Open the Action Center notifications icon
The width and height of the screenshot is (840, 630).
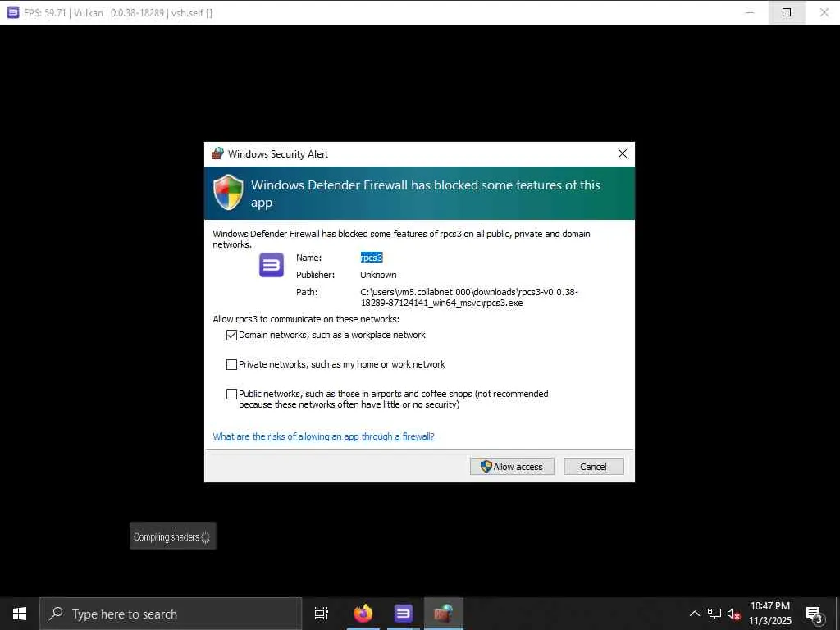(815, 614)
